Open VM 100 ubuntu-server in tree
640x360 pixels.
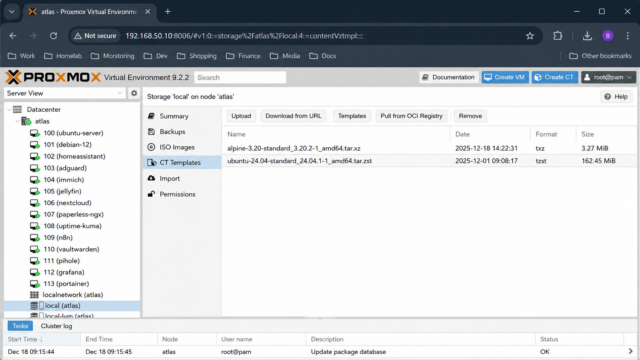tap(73, 133)
